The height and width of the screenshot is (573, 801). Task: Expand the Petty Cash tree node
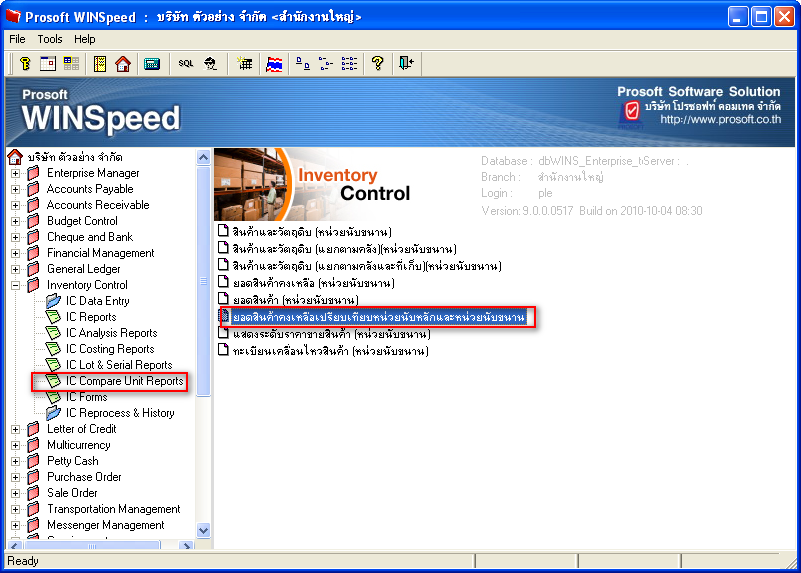click(x=15, y=461)
